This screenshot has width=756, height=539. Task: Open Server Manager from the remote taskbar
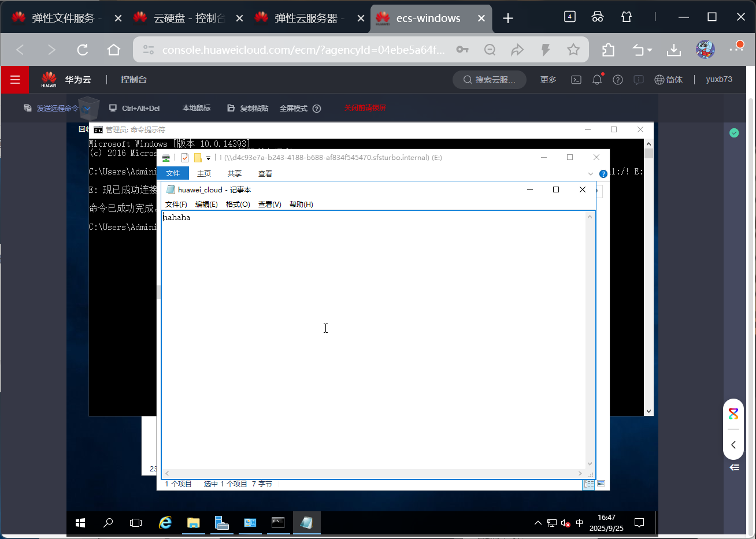(x=221, y=523)
